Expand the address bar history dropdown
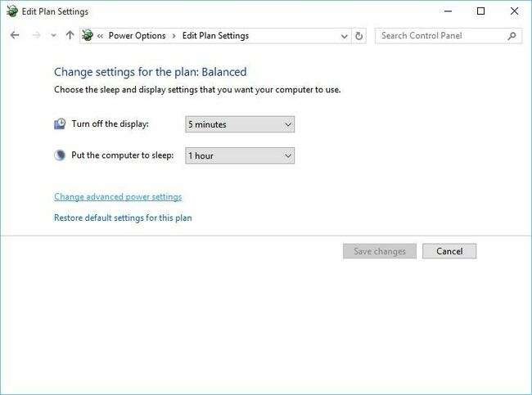Screen dimensions: 532x395 pos(344,36)
